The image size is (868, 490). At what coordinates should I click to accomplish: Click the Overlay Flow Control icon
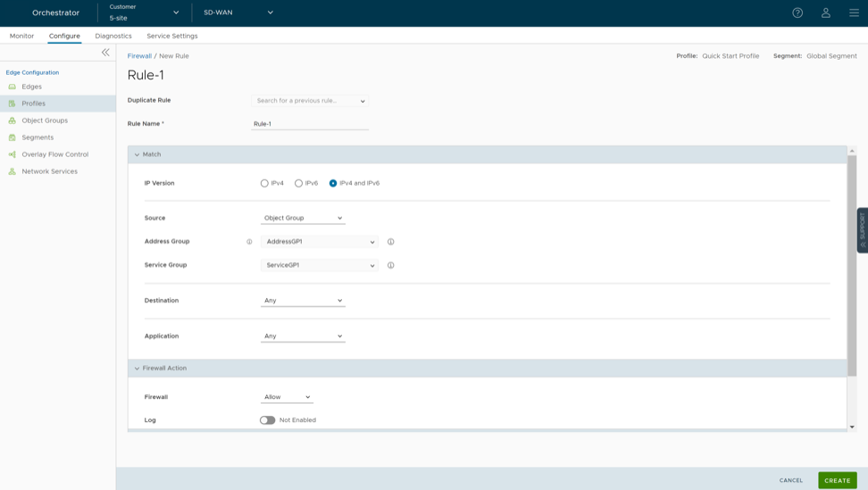[13, 154]
